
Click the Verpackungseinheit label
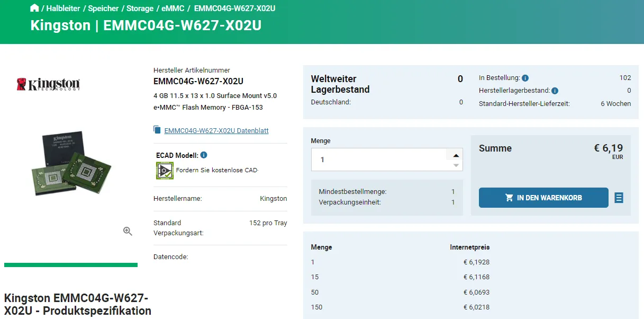(x=350, y=202)
